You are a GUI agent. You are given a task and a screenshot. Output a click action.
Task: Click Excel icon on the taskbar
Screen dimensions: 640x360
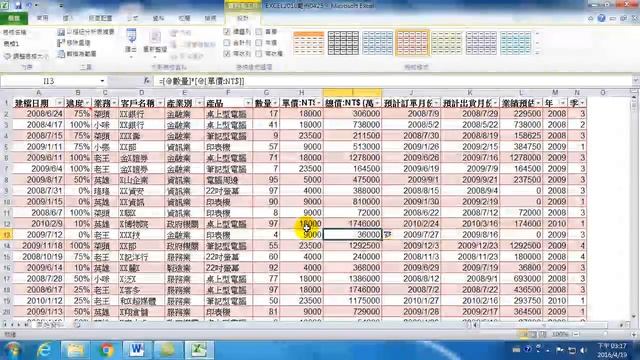point(199,350)
